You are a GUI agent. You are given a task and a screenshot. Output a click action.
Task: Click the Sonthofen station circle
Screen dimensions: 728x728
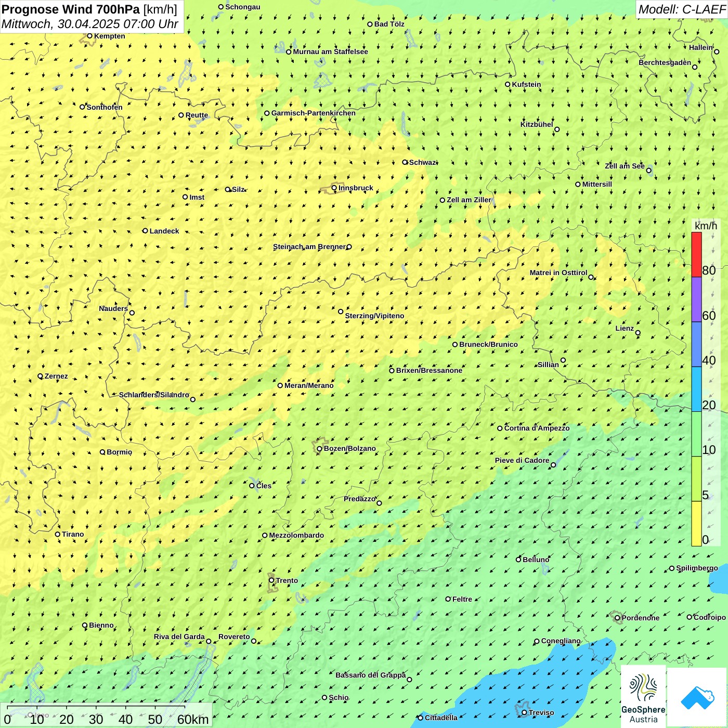[x=82, y=107]
